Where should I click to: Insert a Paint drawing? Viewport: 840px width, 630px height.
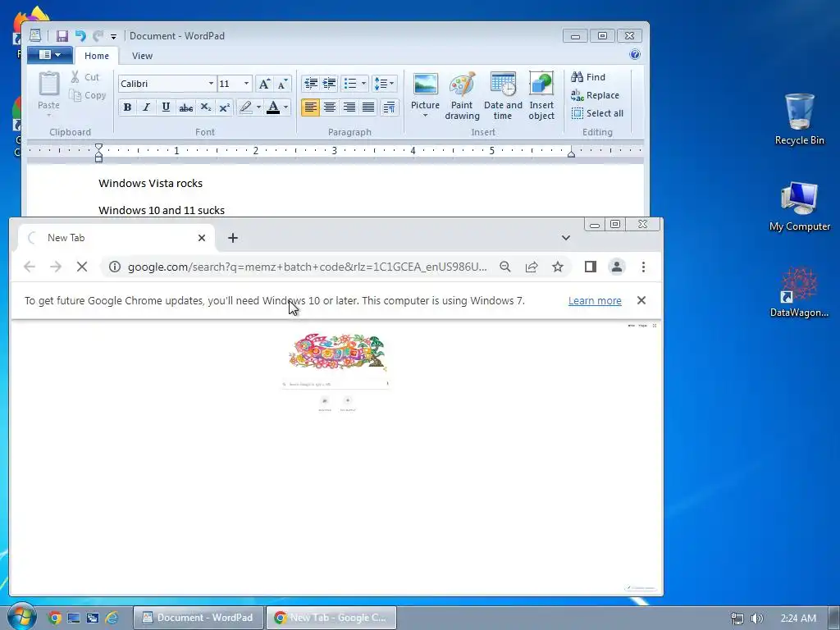(x=462, y=97)
